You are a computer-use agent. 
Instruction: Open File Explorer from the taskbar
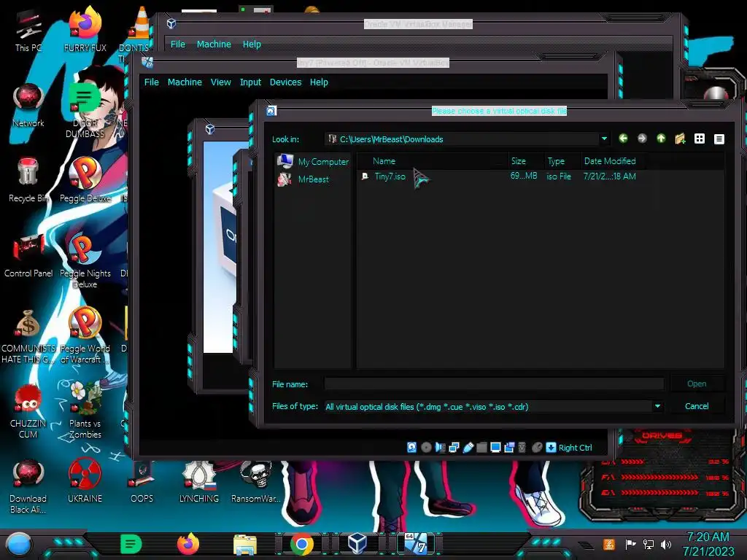[245, 544]
